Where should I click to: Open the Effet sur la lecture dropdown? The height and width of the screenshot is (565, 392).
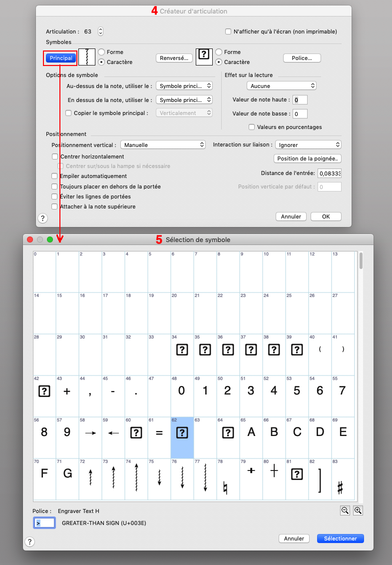[282, 86]
